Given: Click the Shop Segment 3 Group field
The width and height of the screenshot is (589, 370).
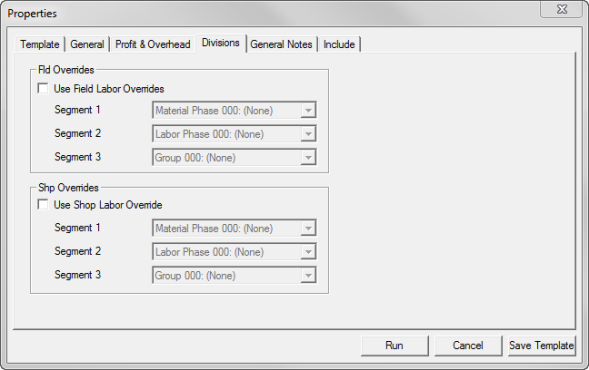Looking at the screenshot, I should pos(234,276).
